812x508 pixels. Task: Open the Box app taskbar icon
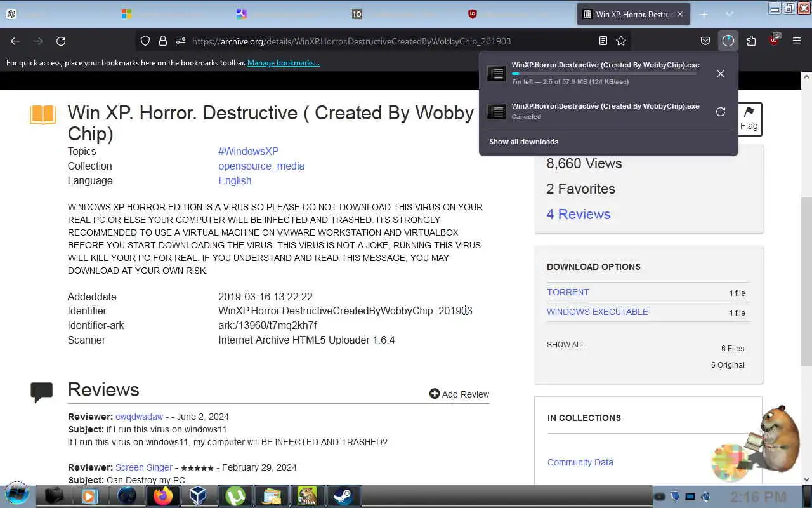pos(307,495)
